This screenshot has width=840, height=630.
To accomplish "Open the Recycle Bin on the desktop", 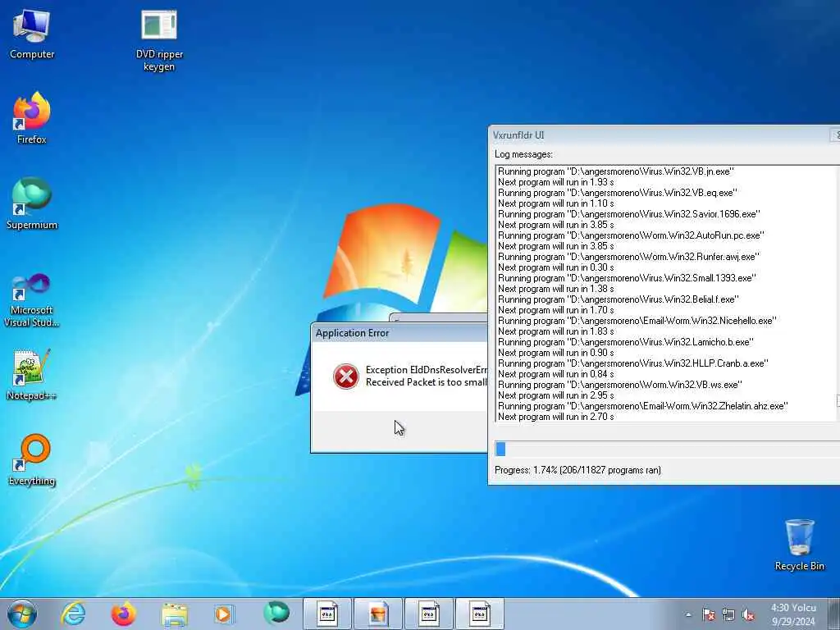I will (799, 545).
